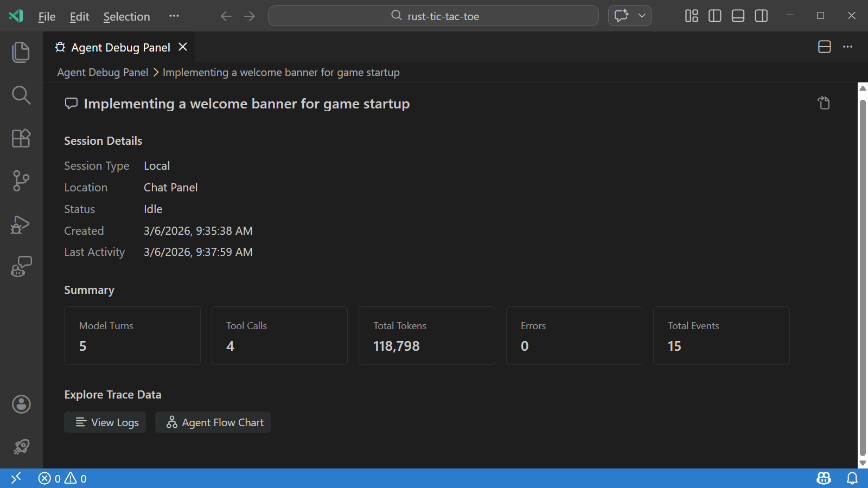Open the Agent Flow Chart
Screen dimensions: 868x488
pos(213,422)
